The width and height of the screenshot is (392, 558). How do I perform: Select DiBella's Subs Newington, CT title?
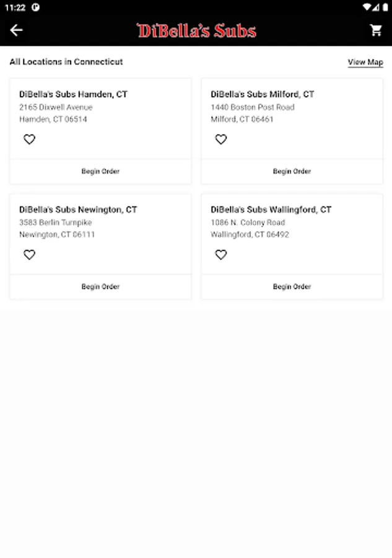pyautogui.click(x=78, y=210)
